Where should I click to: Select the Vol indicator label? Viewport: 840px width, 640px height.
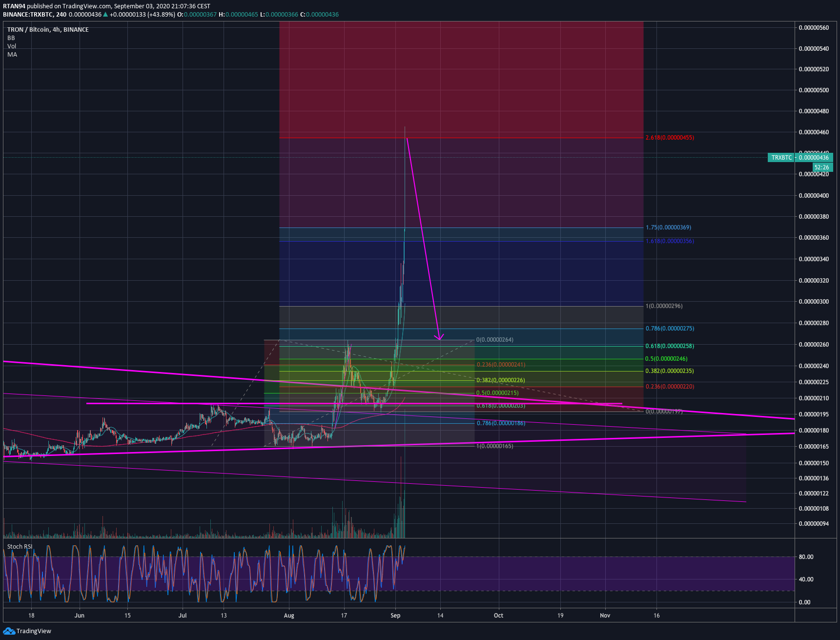tap(12, 46)
